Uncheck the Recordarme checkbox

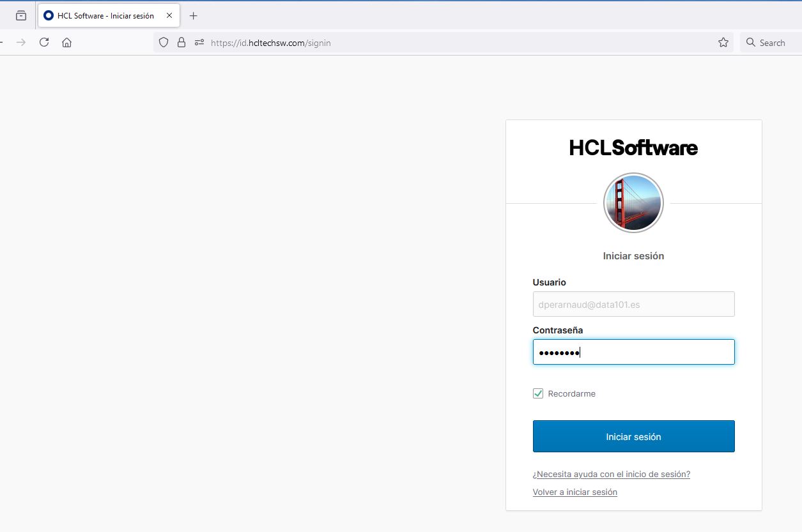537,393
